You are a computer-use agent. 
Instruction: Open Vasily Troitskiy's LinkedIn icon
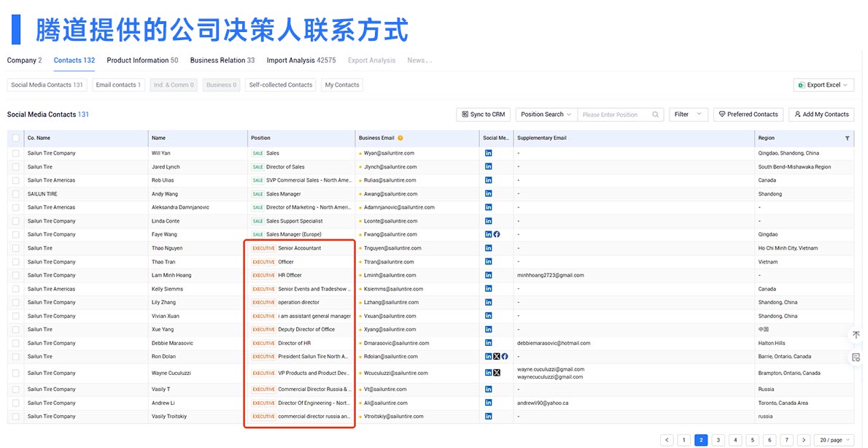[488, 417]
